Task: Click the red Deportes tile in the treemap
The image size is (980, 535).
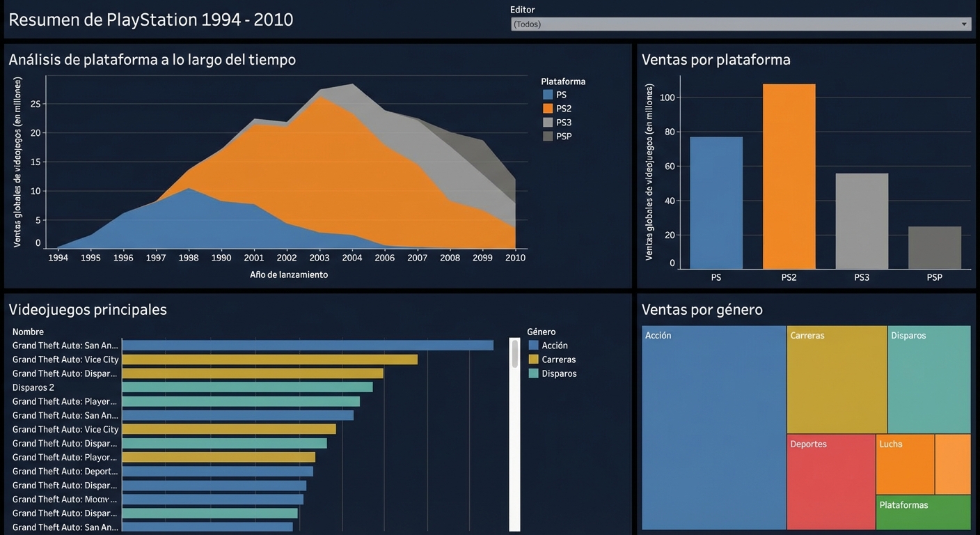Action: pos(831,482)
